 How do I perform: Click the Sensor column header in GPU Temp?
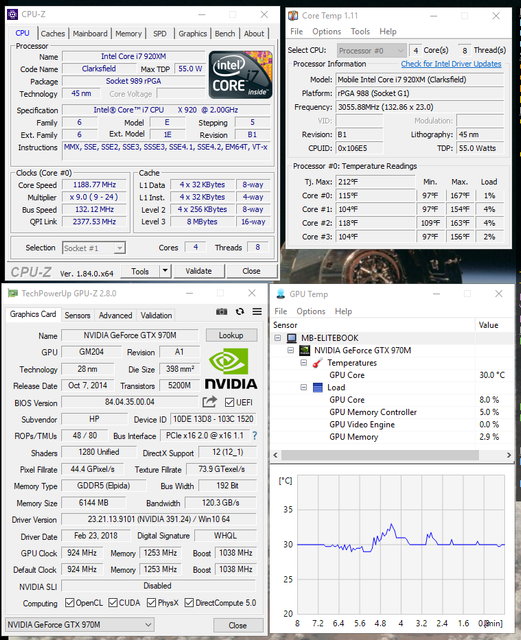[373, 325]
